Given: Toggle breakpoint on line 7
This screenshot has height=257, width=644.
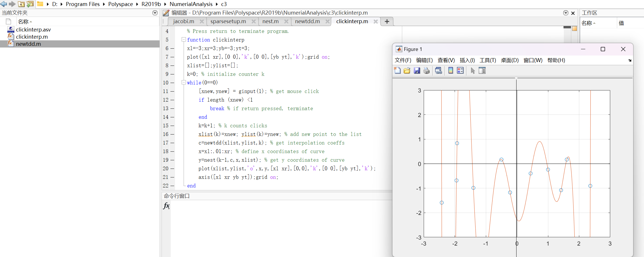Looking at the screenshot, I should tap(172, 57).
